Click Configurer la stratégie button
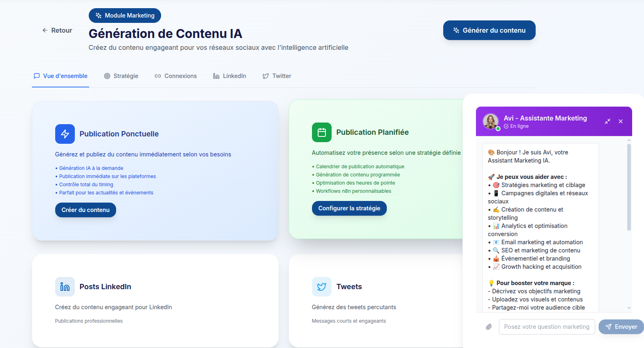Image resolution: width=644 pixels, height=348 pixels. (349, 208)
